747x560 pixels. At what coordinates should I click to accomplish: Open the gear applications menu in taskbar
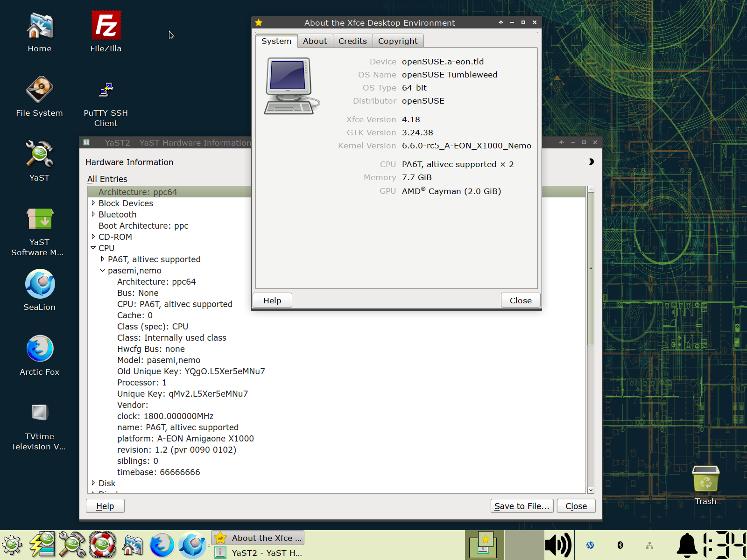(x=12, y=545)
